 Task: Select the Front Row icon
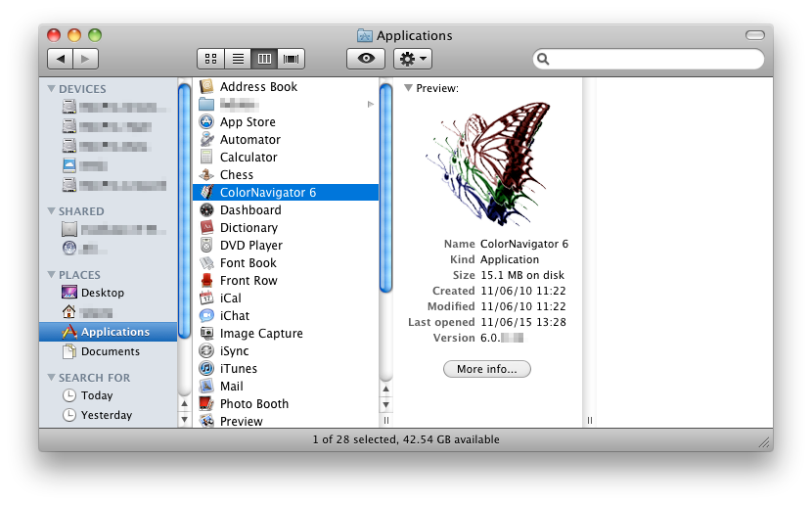point(206,280)
